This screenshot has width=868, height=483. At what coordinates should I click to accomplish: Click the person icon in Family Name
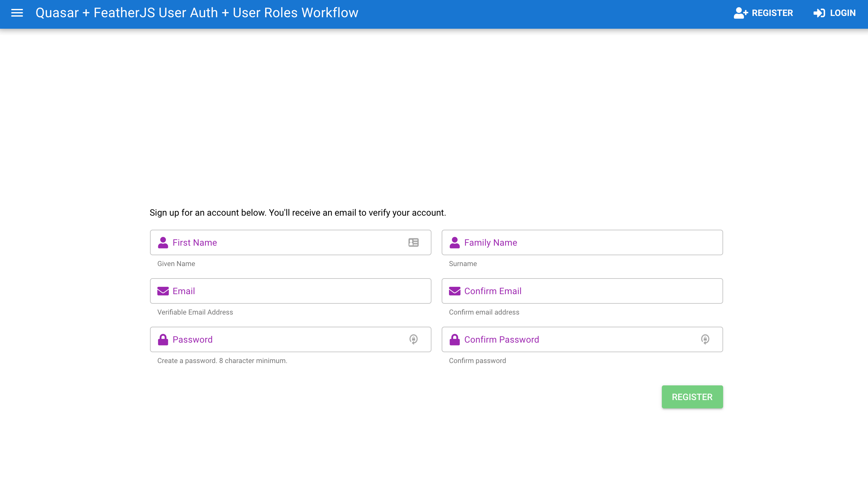pyautogui.click(x=454, y=242)
